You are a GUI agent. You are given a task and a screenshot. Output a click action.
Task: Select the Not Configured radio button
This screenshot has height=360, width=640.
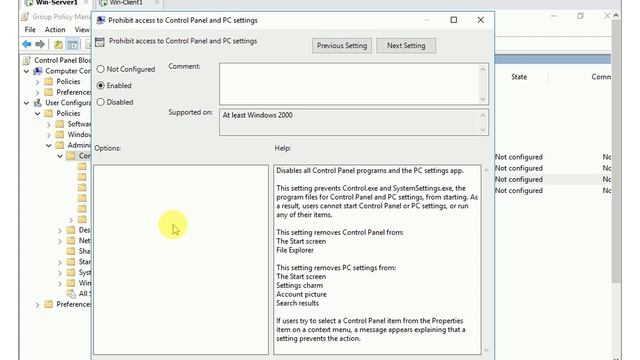click(x=100, y=69)
